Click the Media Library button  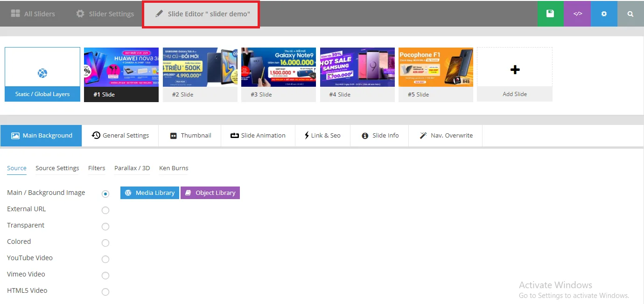coord(150,193)
